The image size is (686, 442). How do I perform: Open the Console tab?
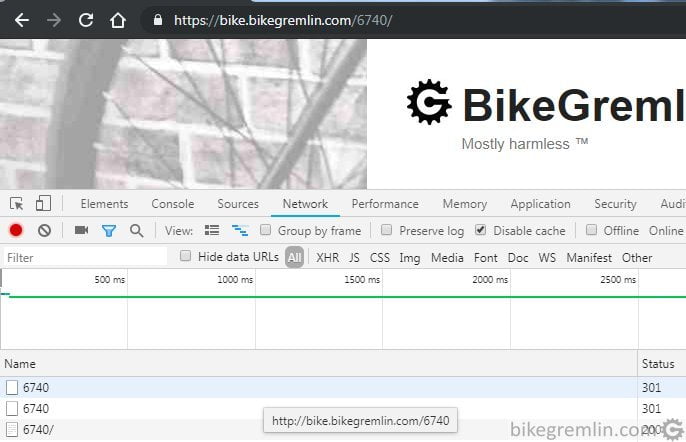(x=173, y=204)
